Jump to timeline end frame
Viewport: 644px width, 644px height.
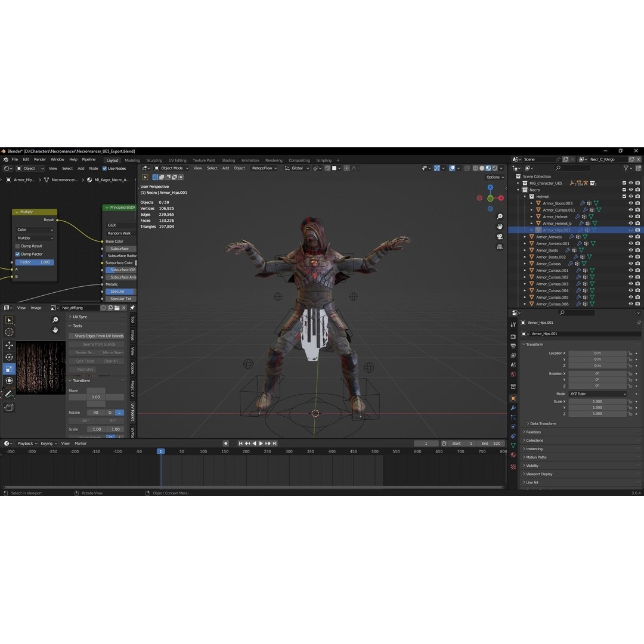click(x=275, y=444)
